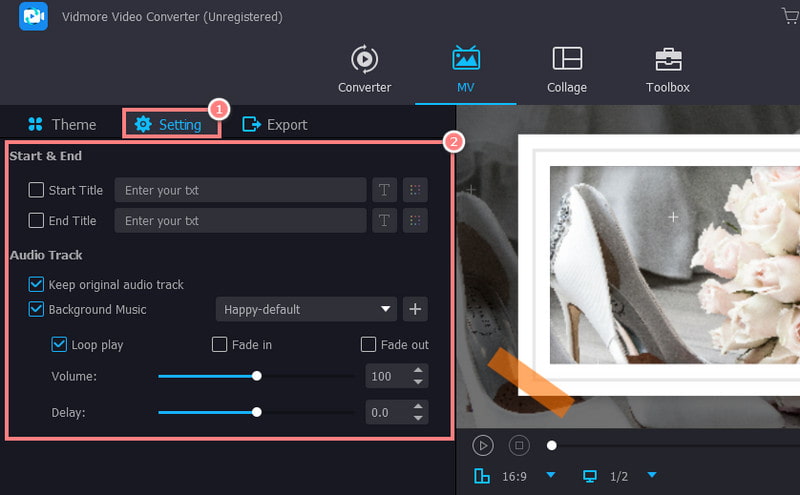The width and height of the screenshot is (800, 495).
Task: Click the Setting tab
Action: point(169,125)
